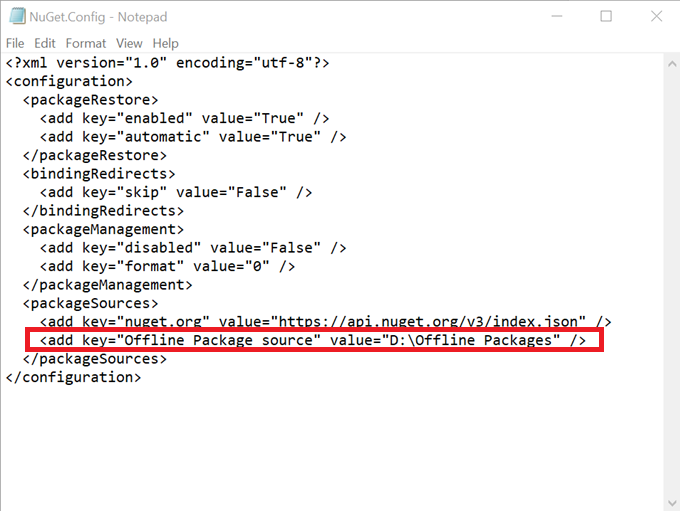
Task: Click the opening <packageRestore> tag
Action: [91, 100]
